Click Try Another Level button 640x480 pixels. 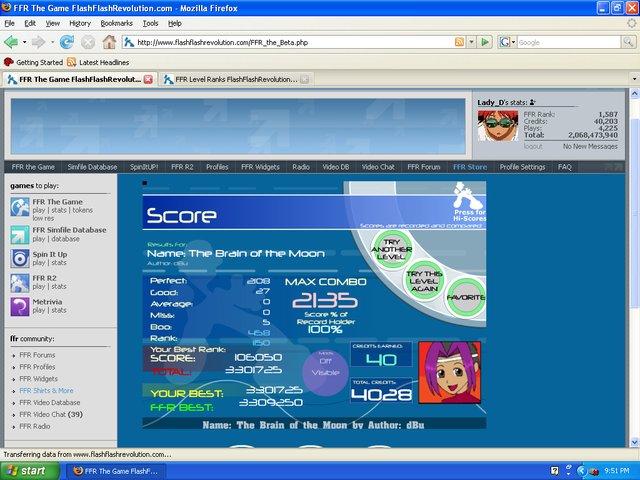click(x=391, y=249)
